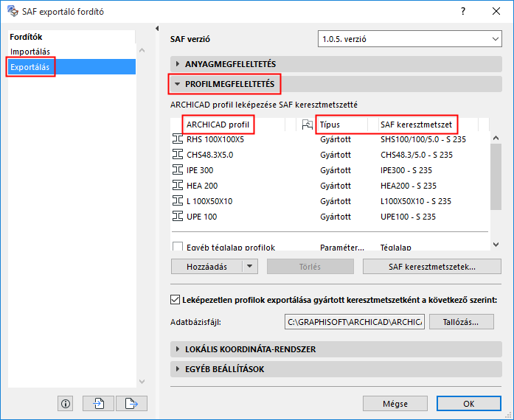Click the profile list scroll up arrow
This screenshot has height=420, width=514.
[496, 138]
